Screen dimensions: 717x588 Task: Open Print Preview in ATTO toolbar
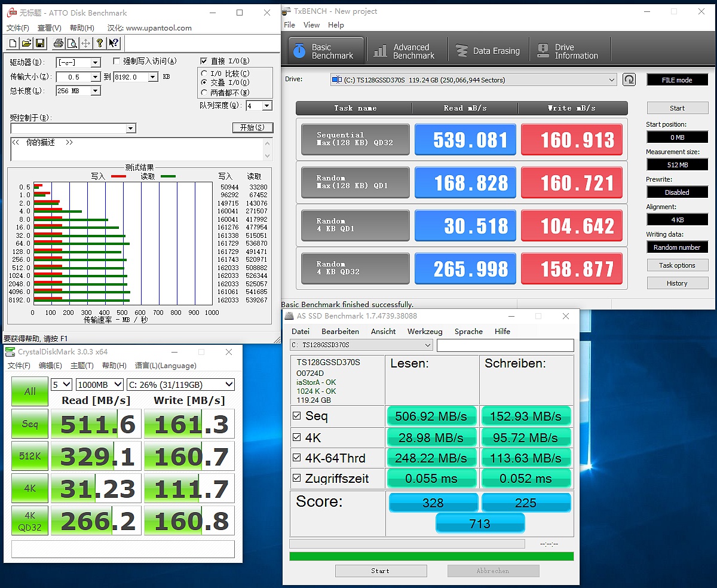click(72, 43)
